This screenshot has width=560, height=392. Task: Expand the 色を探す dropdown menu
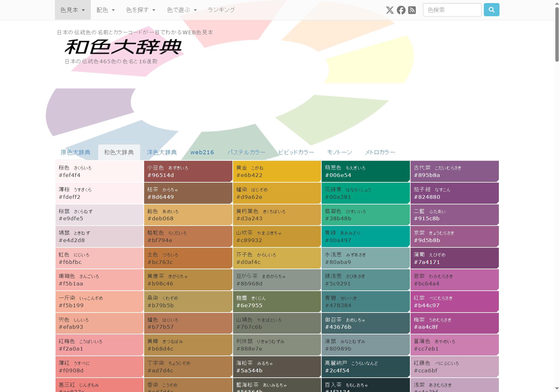tap(141, 10)
